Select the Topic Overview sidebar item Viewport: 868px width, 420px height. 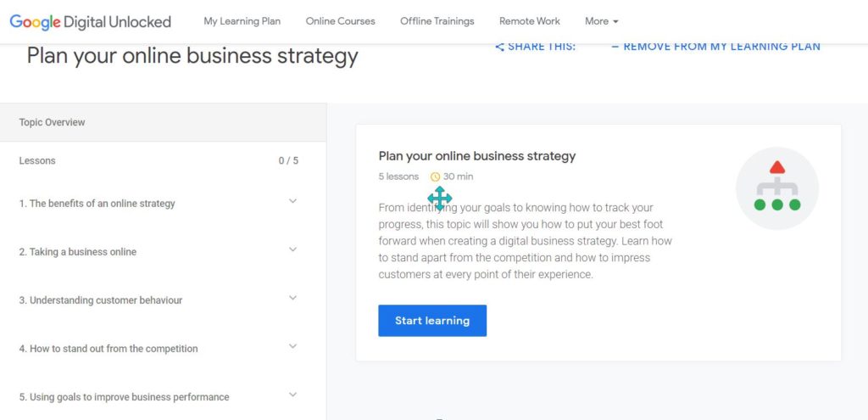tap(163, 122)
